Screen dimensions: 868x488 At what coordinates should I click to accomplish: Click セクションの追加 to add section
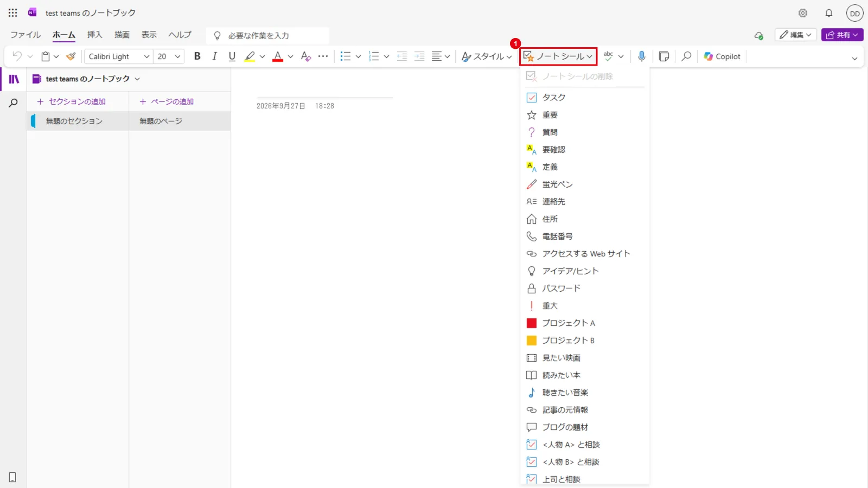[71, 101]
